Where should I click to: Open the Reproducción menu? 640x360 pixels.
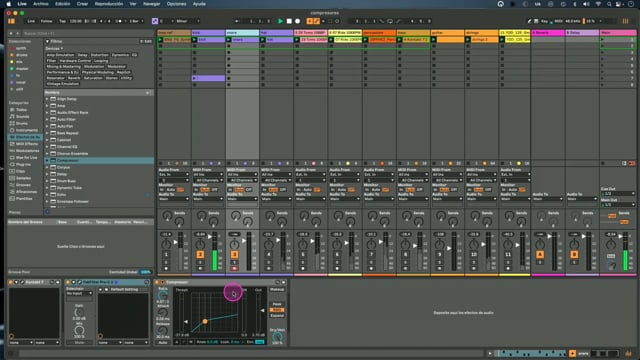click(109, 4)
